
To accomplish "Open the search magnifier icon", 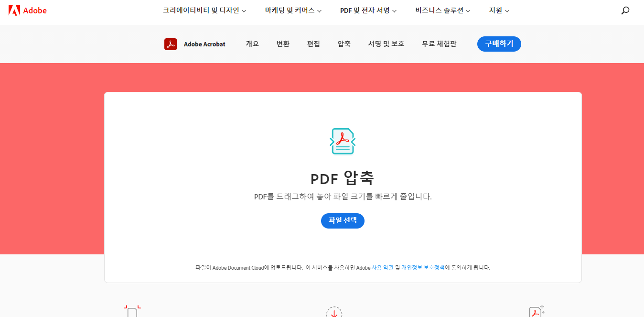I will (x=625, y=11).
